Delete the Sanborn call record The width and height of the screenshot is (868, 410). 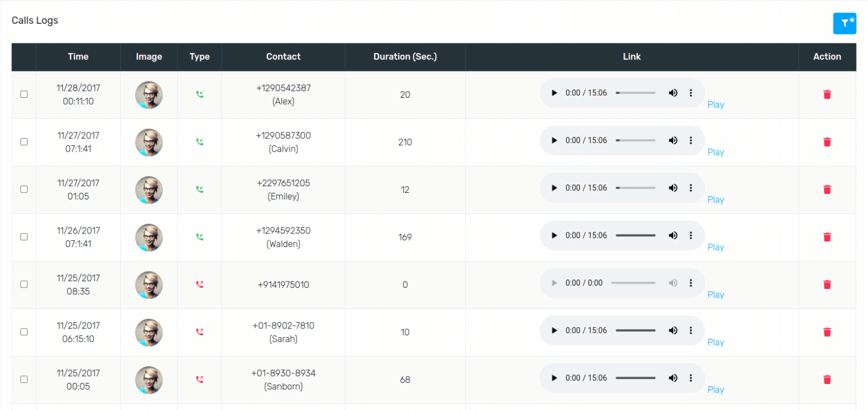pyautogui.click(x=827, y=379)
